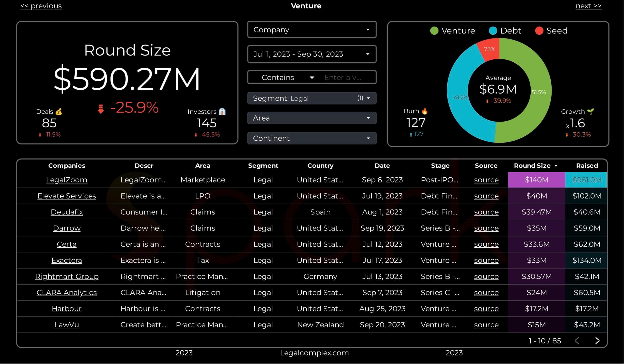Go to the << previous page link
The width and height of the screenshot is (624, 364).
[x=41, y=6]
